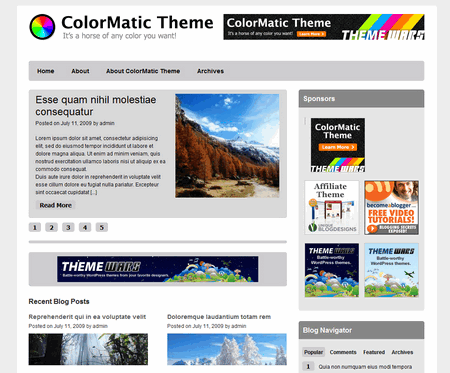Open About ColorMatic Theme page
Image resolution: width=450 pixels, height=373 pixels.
[x=143, y=71]
